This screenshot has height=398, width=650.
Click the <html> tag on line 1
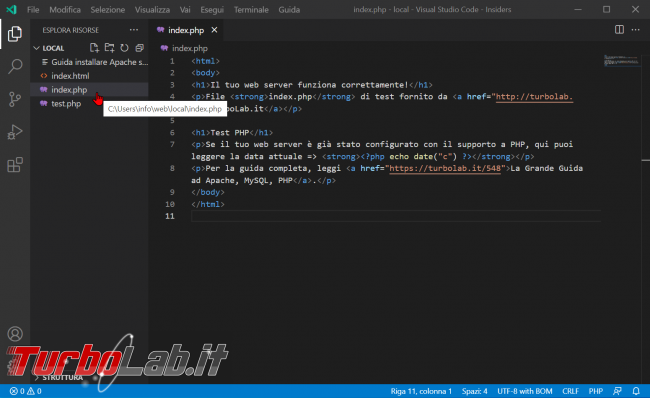206,61
